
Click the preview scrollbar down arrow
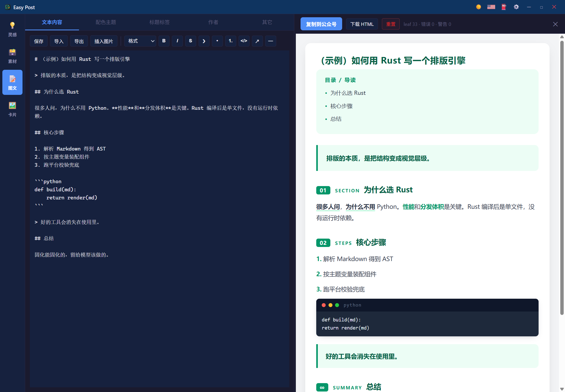point(562,389)
